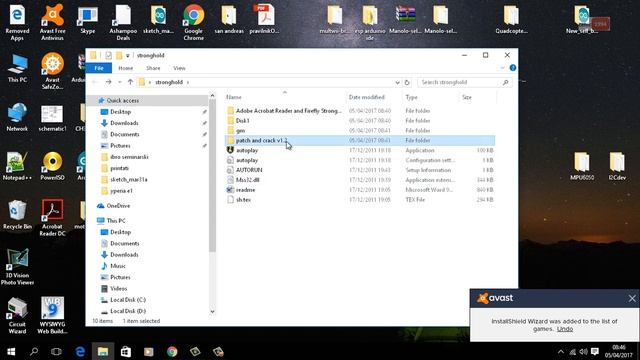640x360 pixels.
Task: Click navigation pane scroll down arrow
Action: coord(212,311)
